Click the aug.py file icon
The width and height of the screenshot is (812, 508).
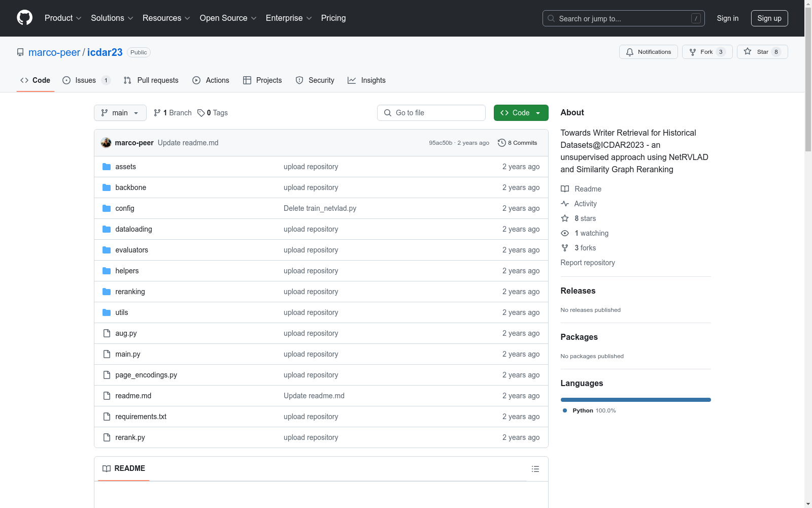[107, 333]
